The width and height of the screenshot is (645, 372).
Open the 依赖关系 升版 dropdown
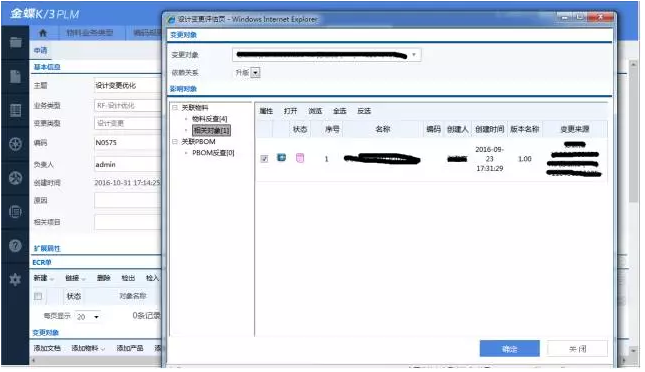pos(256,73)
